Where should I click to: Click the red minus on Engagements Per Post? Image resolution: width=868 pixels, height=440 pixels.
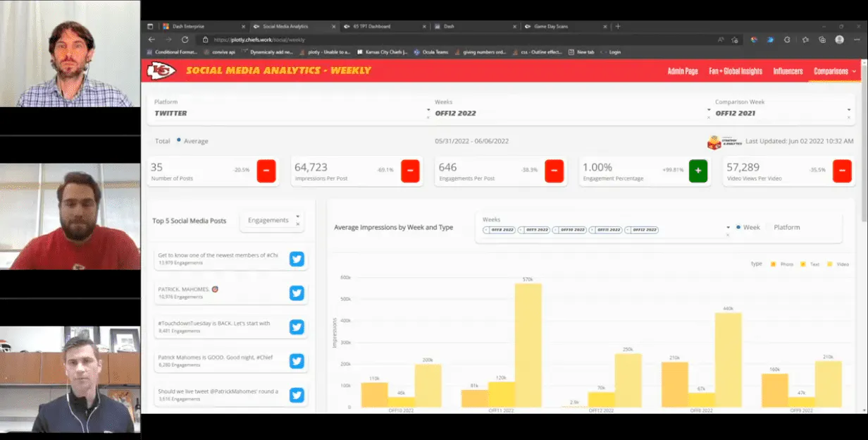[x=554, y=171]
